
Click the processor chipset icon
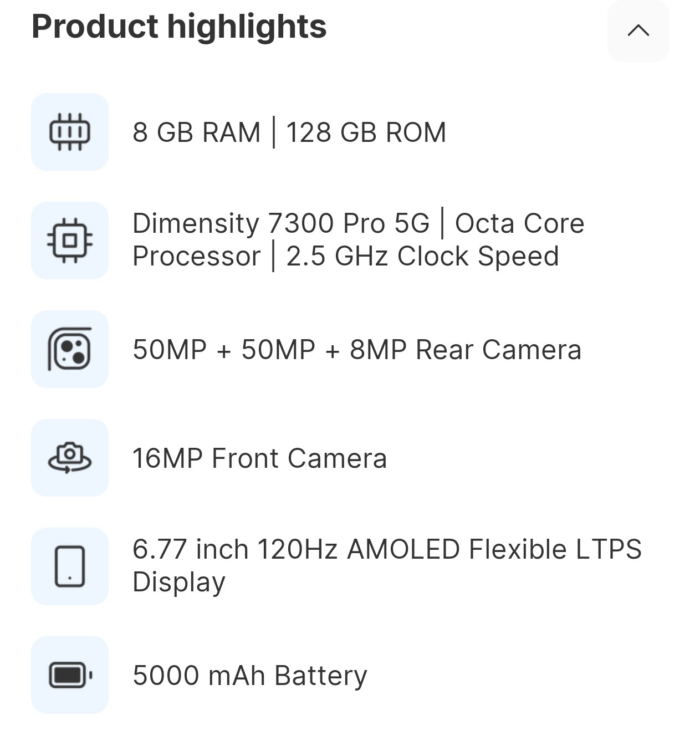click(x=70, y=241)
